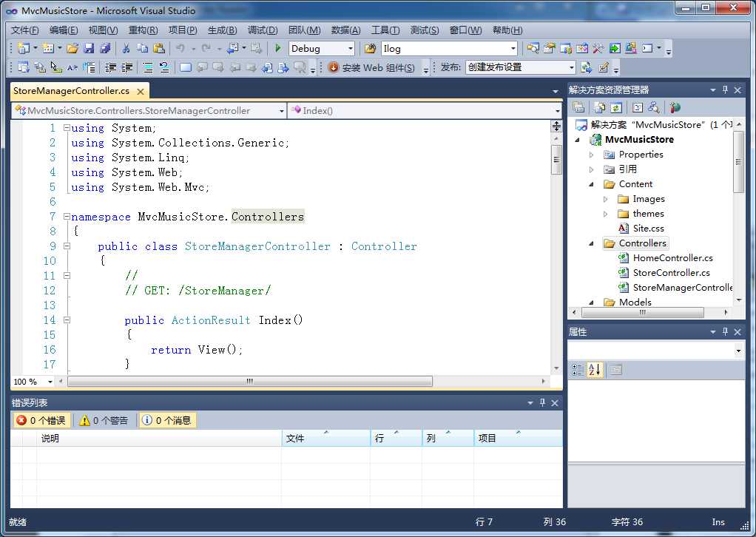756x537 pixels.
Task: Open the Ilog find combo box dropdown
Action: [513, 49]
